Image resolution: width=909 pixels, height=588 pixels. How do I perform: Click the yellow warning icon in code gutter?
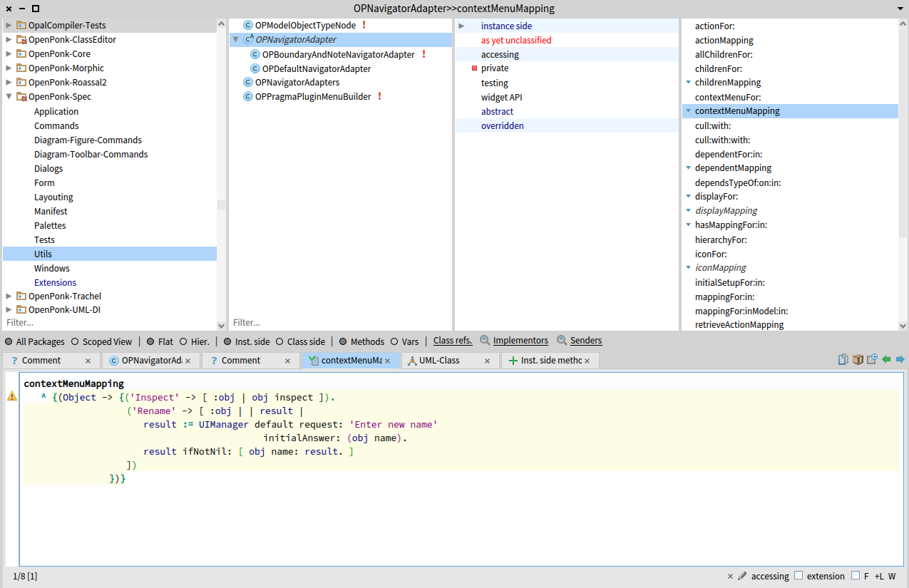(x=12, y=396)
